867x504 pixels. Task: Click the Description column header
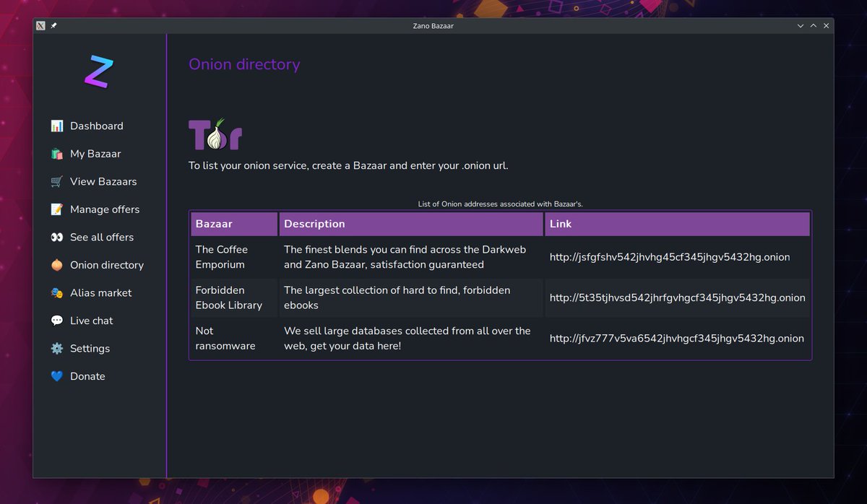(411, 224)
